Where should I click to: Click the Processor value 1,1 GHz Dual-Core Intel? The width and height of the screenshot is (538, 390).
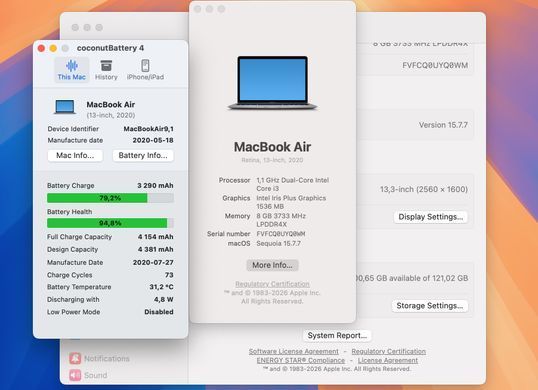pyautogui.click(x=293, y=180)
